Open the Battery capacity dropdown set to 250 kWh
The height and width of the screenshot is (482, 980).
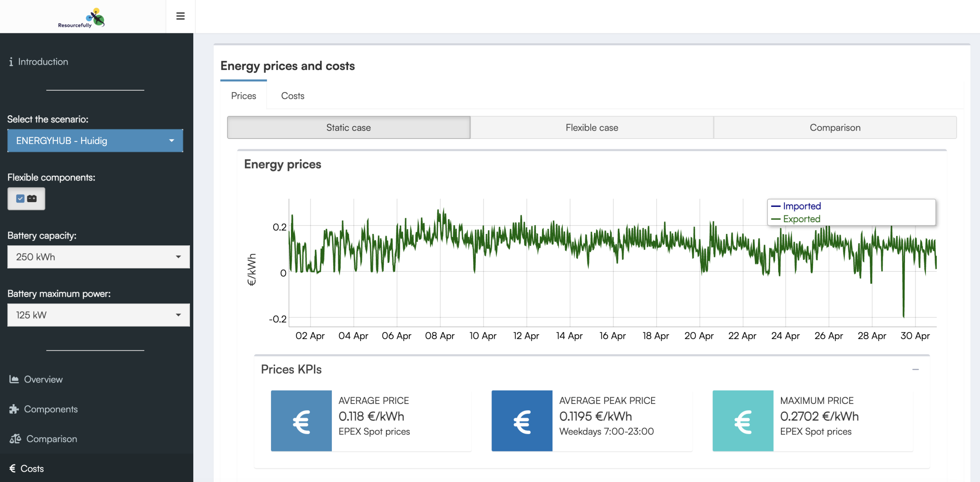(x=98, y=257)
